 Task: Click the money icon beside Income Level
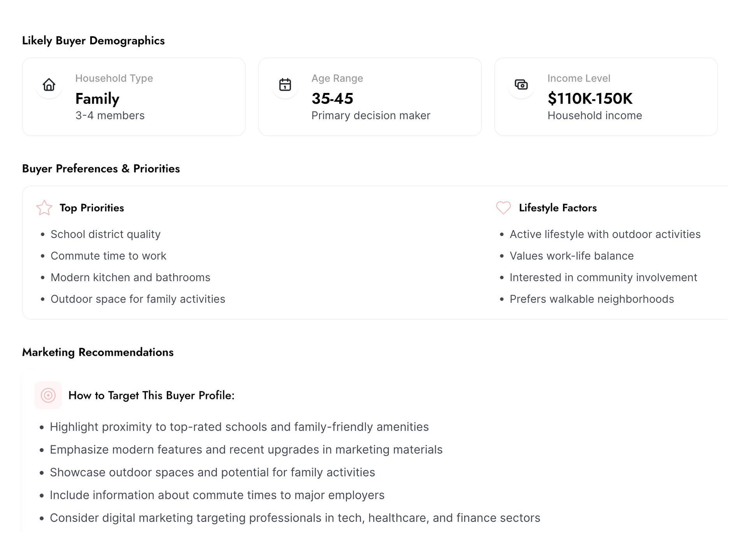[x=521, y=84]
